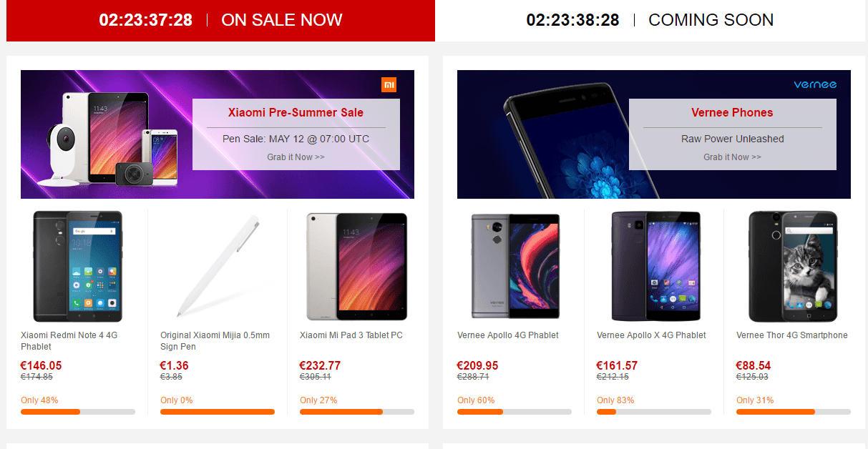Click the Only 48% stock progress bar
This screenshot has height=449, width=868.
tap(78, 412)
